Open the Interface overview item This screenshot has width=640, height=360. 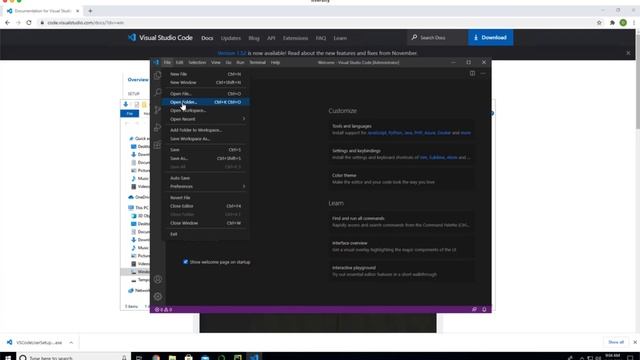click(x=401, y=246)
